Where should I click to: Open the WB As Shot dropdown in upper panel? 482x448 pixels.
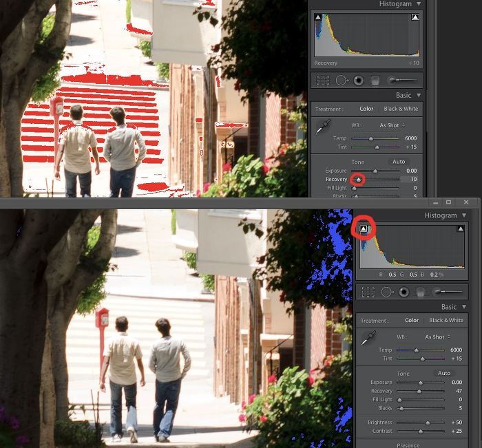(x=392, y=125)
